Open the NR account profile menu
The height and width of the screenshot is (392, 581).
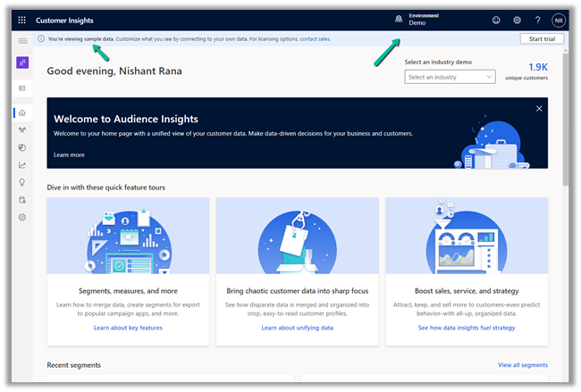tap(559, 21)
